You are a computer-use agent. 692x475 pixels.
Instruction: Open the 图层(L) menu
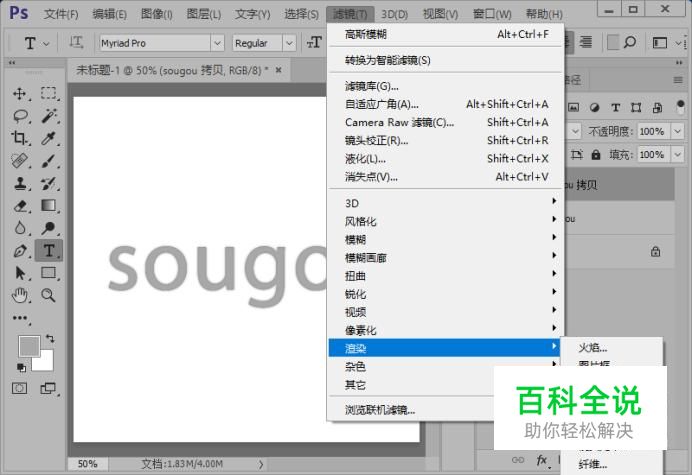pos(203,14)
